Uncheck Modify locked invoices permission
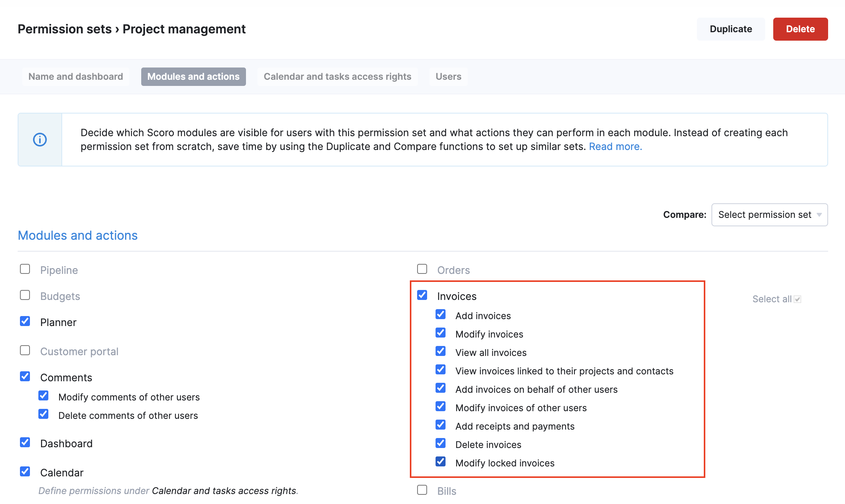The height and width of the screenshot is (504, 845). [x=441, y=462]
